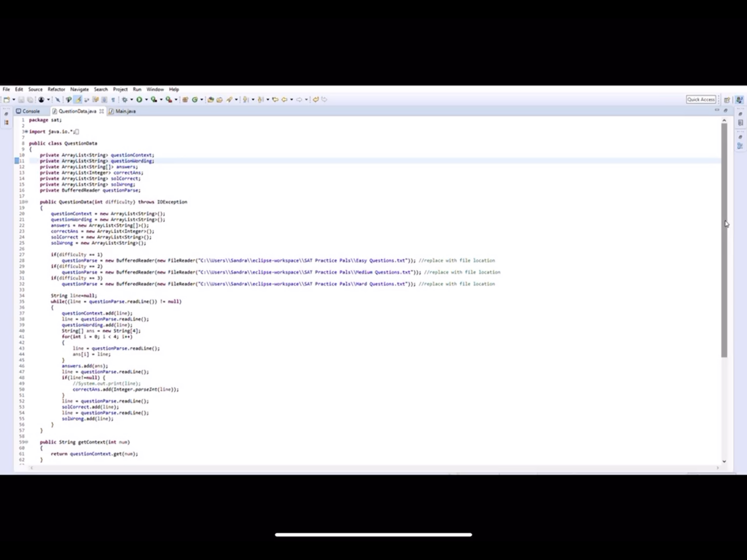
Task: Click the Open Perspective icon
Action: pos(727,100)
